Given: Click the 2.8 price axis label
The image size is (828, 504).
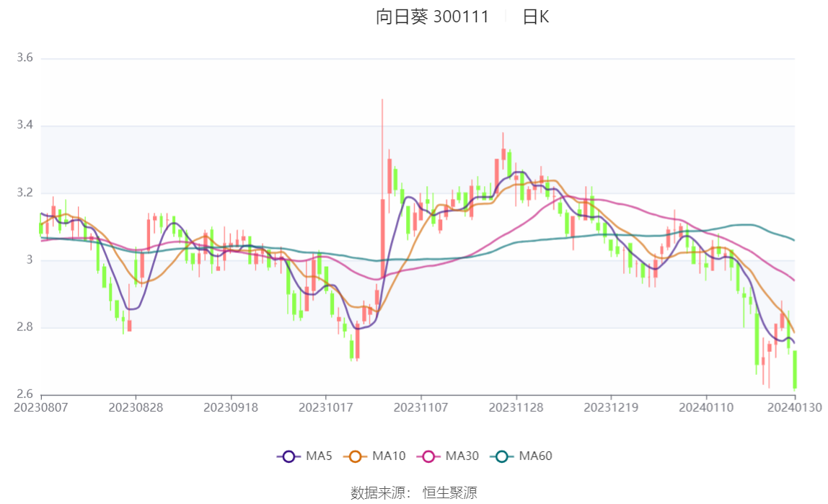Looking at the screenshot, I should point(25,327).
